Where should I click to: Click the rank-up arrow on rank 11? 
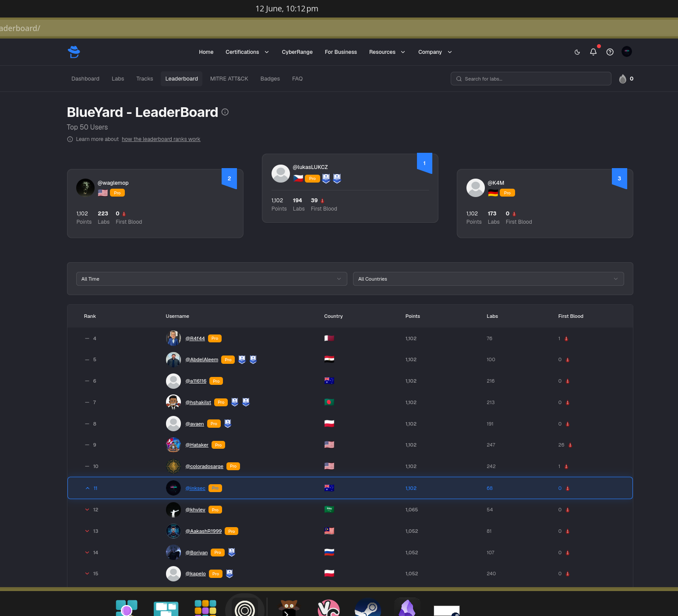point(87,488)
